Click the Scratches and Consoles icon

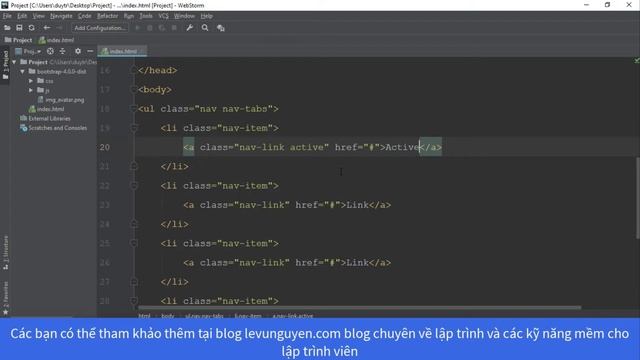coord(24,128)
